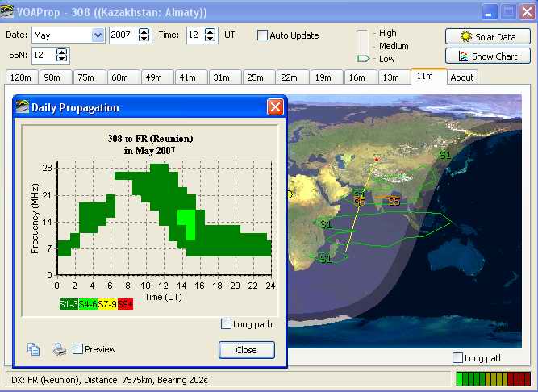Click the red S9+ legend swatch
The image size is (538, 392).
[x=125, y=304]
